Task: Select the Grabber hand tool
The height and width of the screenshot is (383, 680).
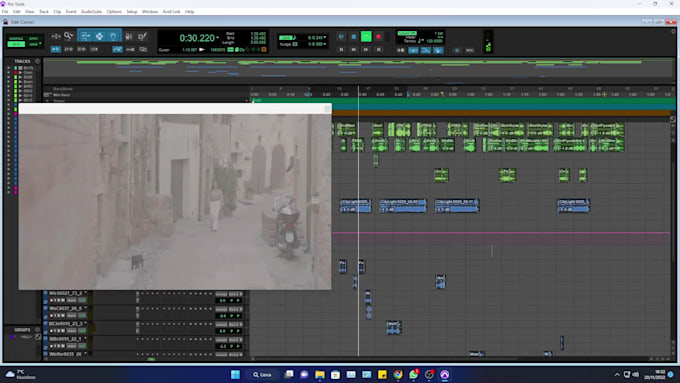Action: (113, 36)
